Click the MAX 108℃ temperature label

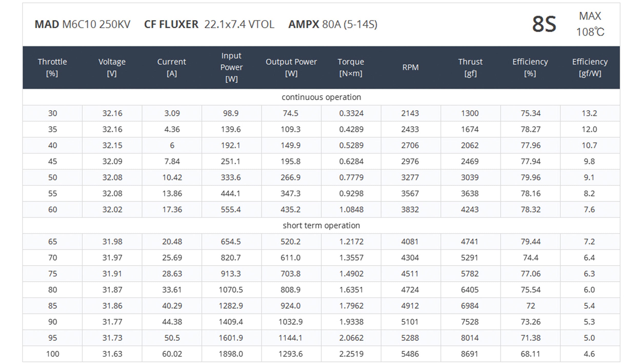coord(590,24)
